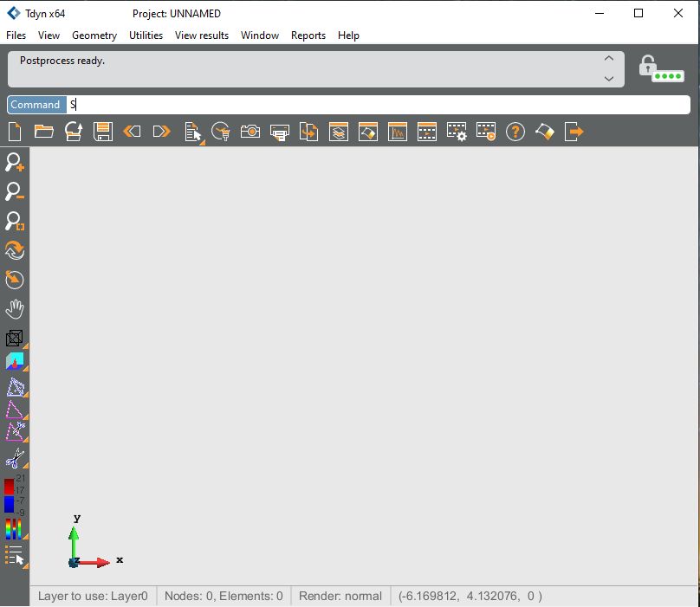Click the redo right-arrow icon
The image size is (700, 607).
(x=162, y=132)
